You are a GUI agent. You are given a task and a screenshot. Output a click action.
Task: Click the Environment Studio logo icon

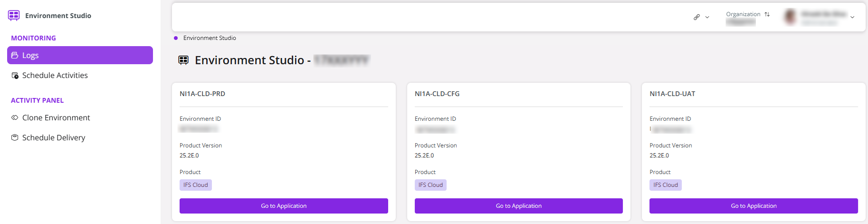14,16
